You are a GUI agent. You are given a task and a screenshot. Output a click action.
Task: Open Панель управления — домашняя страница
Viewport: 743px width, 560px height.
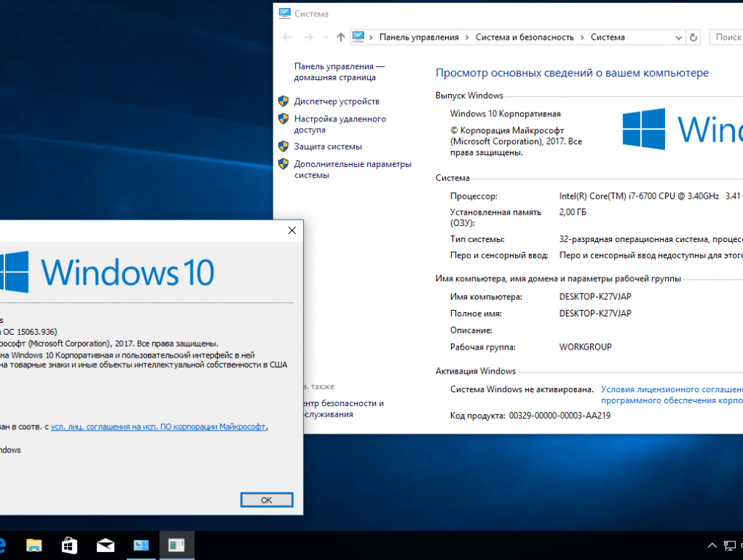tap(339, 71)
